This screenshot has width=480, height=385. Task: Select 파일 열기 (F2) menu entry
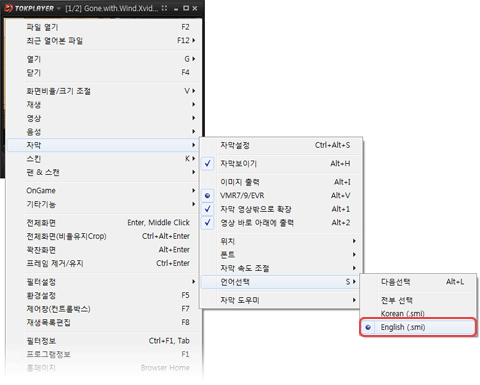104,27
